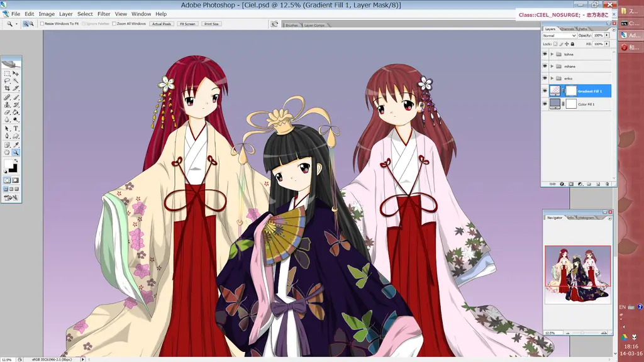Image resolution: width=644 pixels, height=362 pixels.
Task: Select the Path Selection tool
Action: (x=7, y=128)
